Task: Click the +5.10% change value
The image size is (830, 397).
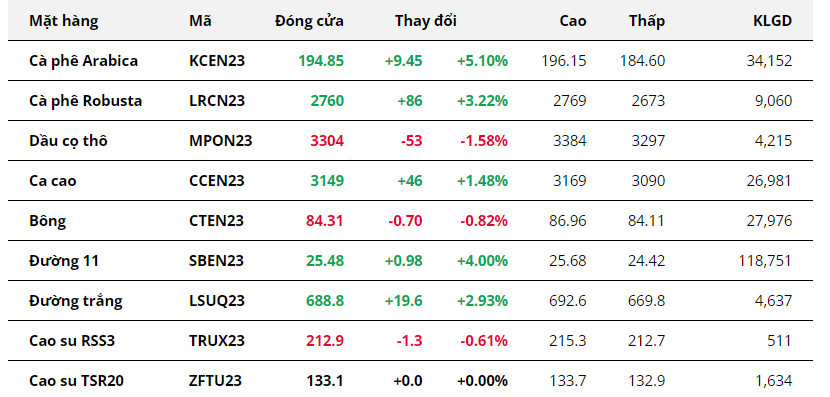Action: (x=482, y=61)
